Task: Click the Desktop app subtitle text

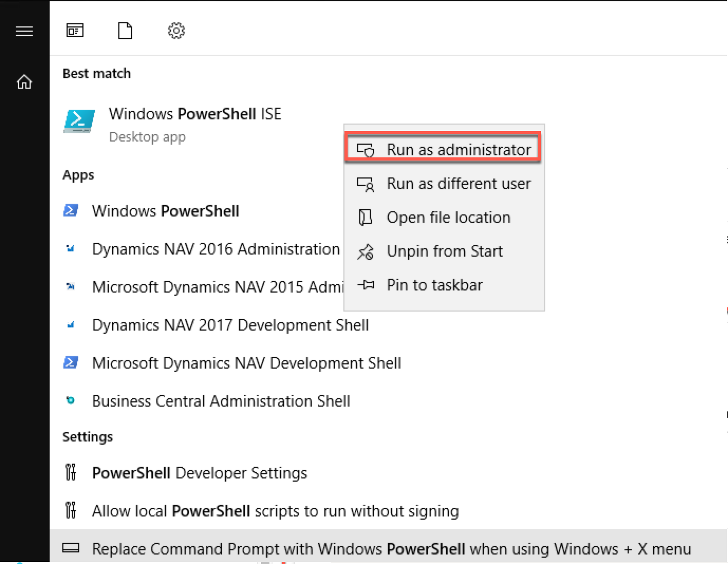Action: (147, 137)
